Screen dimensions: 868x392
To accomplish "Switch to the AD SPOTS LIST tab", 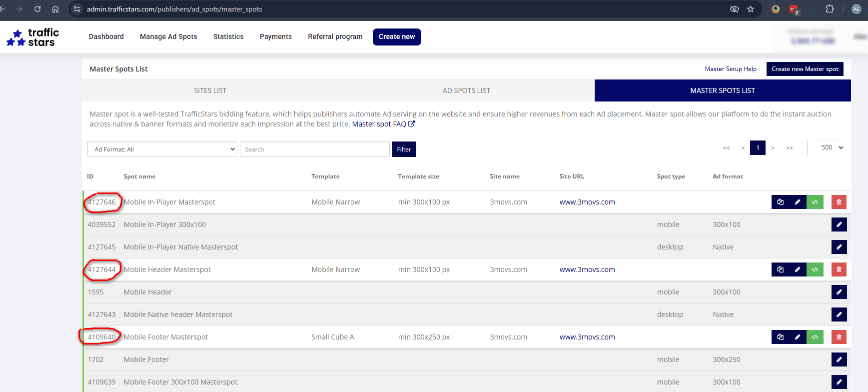I will coord(466,90).
